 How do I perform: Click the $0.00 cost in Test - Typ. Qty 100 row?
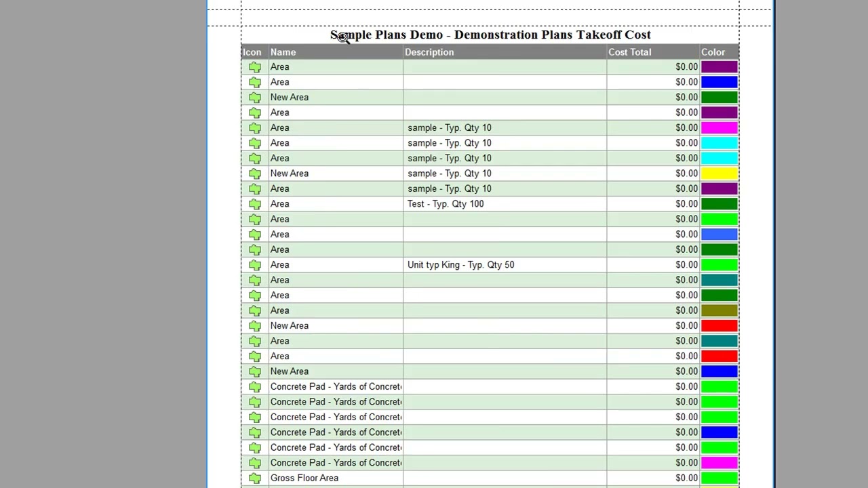click(686, 204)
